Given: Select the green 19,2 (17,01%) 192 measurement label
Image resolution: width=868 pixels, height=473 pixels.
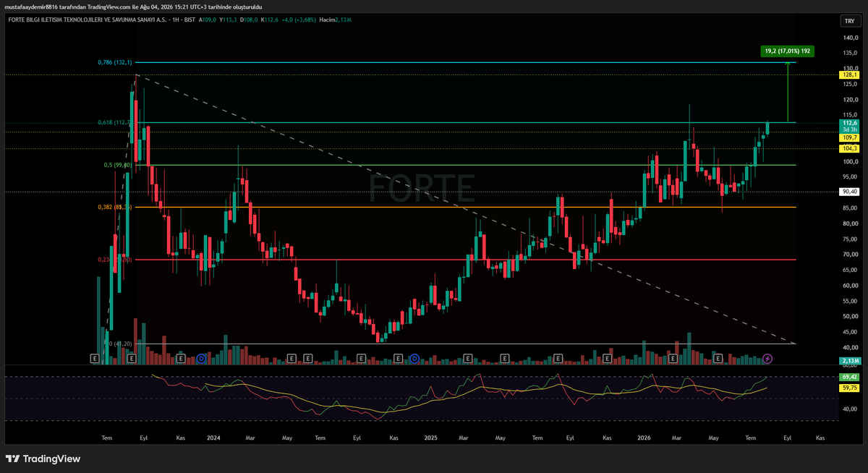Looking at the screenshot, I should (x=787, y=51).
